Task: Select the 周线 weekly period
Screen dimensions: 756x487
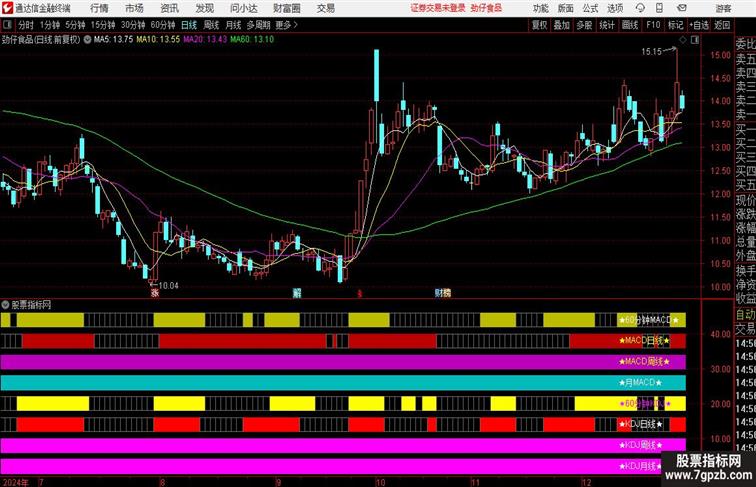Action: point(211,25)
